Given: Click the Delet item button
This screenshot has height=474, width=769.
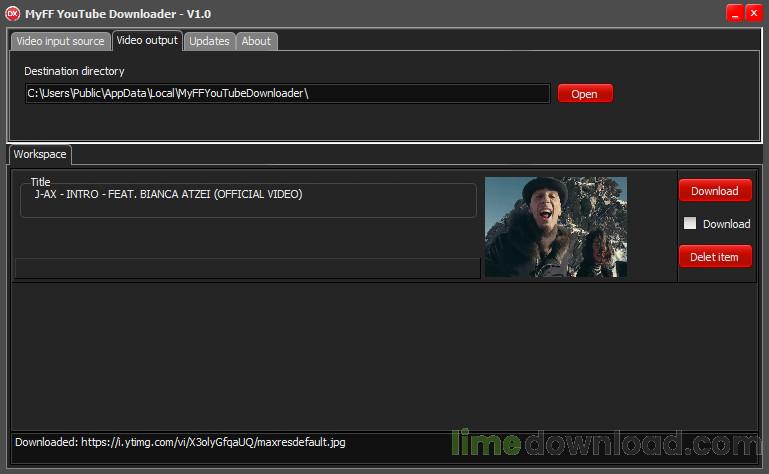Looking at the screenshot, I should coord(715,257).
